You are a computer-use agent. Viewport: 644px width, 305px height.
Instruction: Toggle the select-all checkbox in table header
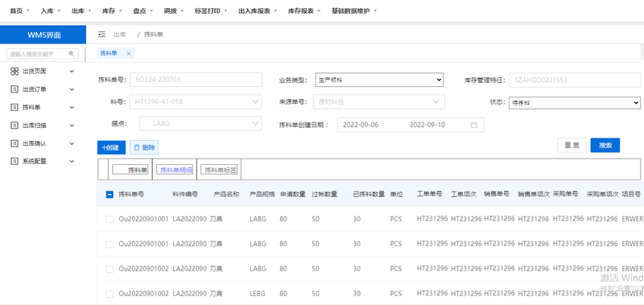(x=109, y=195)
